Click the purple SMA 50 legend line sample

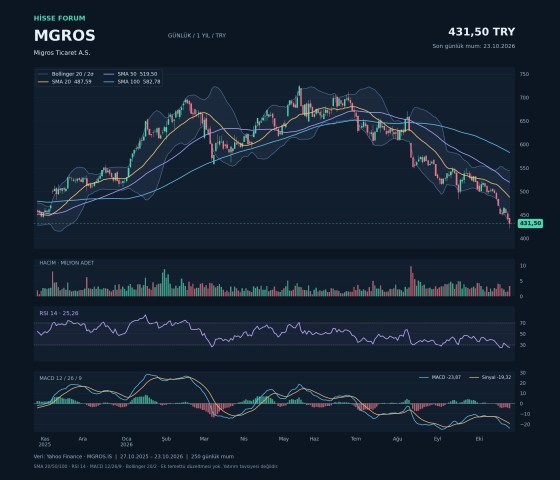click(109, 74)
